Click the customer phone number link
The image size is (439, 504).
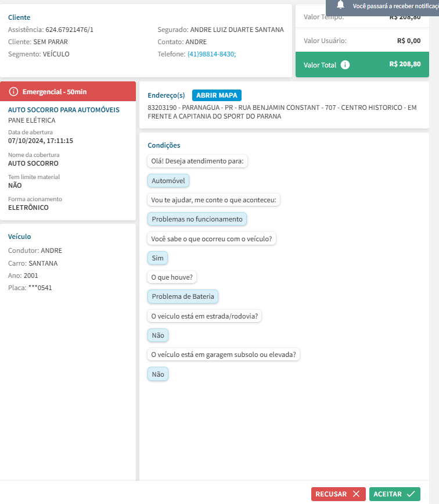tap(211, 53)
